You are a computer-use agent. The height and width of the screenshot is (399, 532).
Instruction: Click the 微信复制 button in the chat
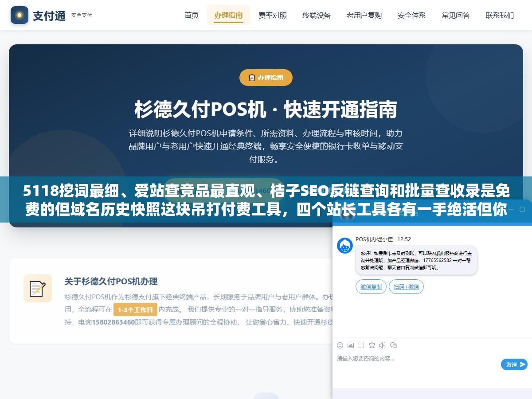[x=371, y=287]
